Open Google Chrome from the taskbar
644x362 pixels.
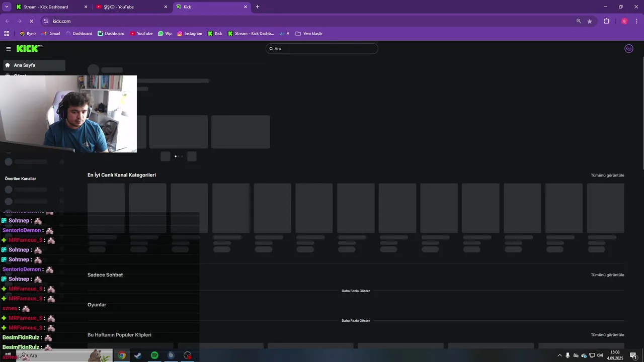[x=121, y=355]
